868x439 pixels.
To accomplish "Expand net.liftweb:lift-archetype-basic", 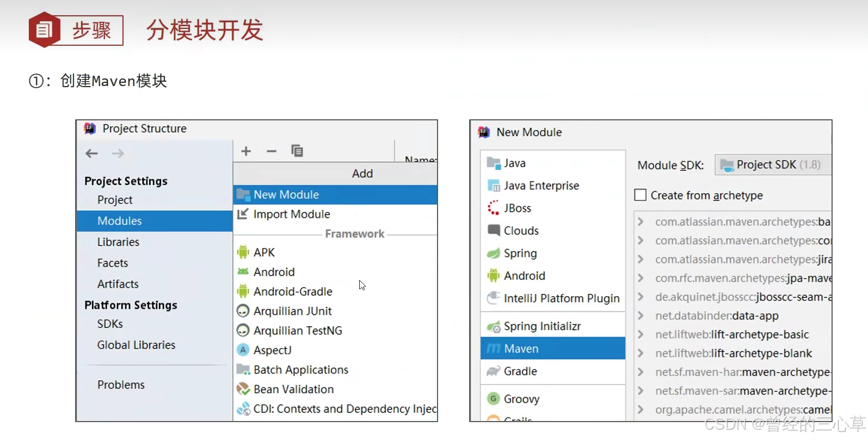I will tap(641, 334).
